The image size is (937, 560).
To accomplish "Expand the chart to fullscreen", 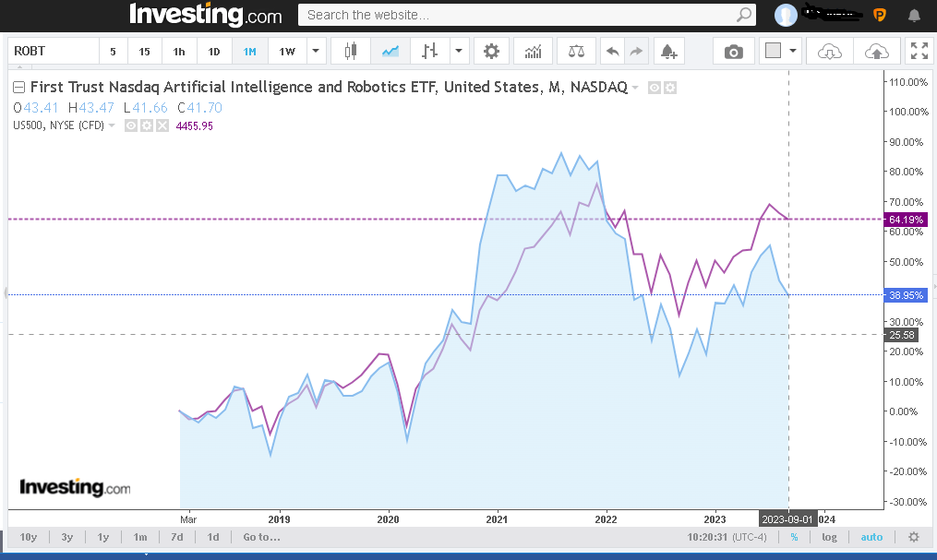I will pyautogui.click(x=919, y=51).
